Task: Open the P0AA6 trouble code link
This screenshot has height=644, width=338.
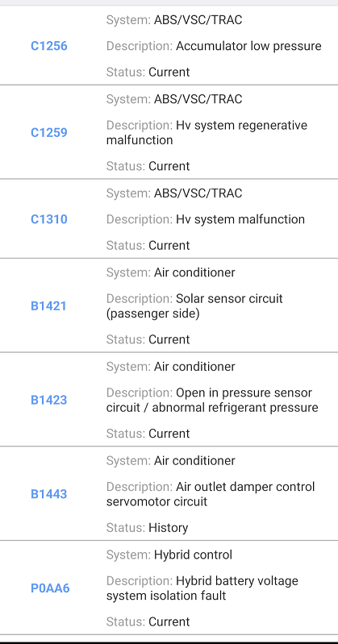Action: click(50, 588)
